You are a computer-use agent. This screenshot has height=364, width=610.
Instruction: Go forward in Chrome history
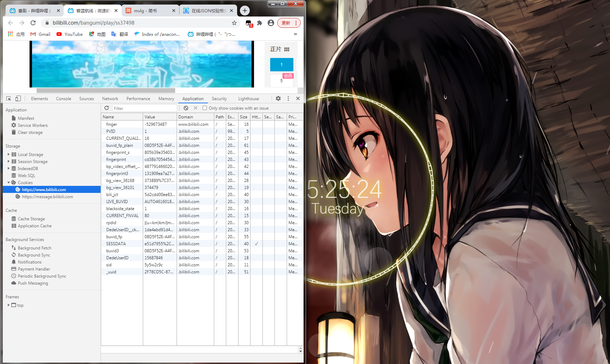(x=22, y=23)
